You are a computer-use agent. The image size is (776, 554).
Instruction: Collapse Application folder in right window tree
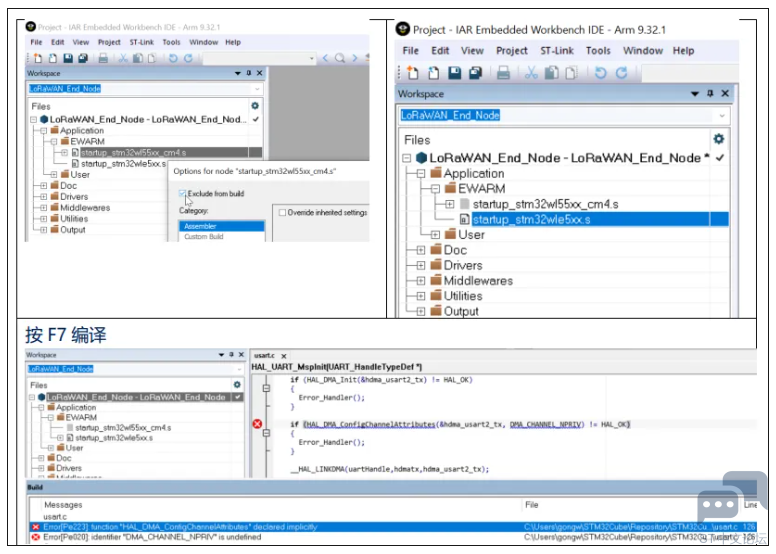click(421, 173)
